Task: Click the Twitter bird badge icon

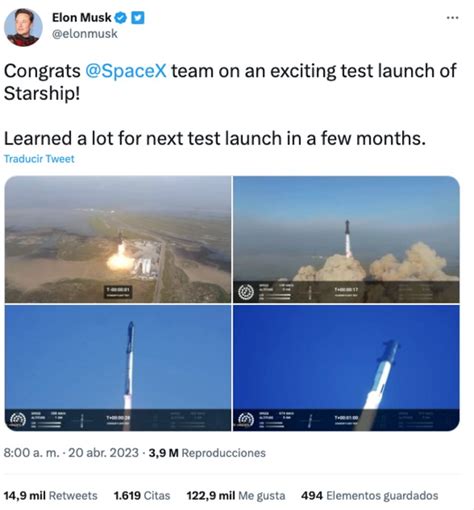Action: point(138,18)
